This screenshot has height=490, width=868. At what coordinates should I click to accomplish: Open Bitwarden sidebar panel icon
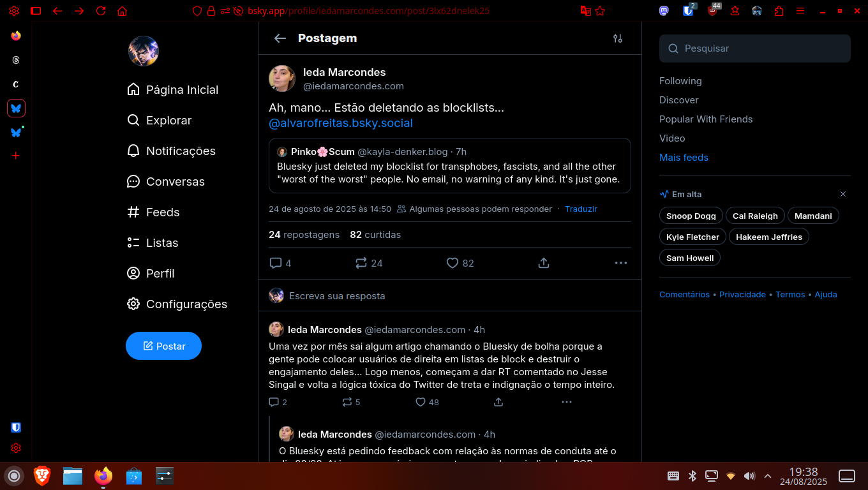[x=16, y=427]
